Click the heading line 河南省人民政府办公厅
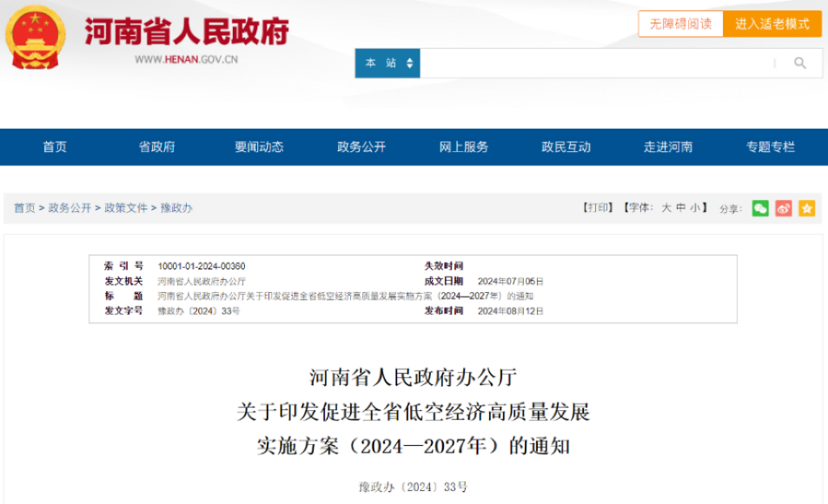828x504 pixels. tap(413, 378)
